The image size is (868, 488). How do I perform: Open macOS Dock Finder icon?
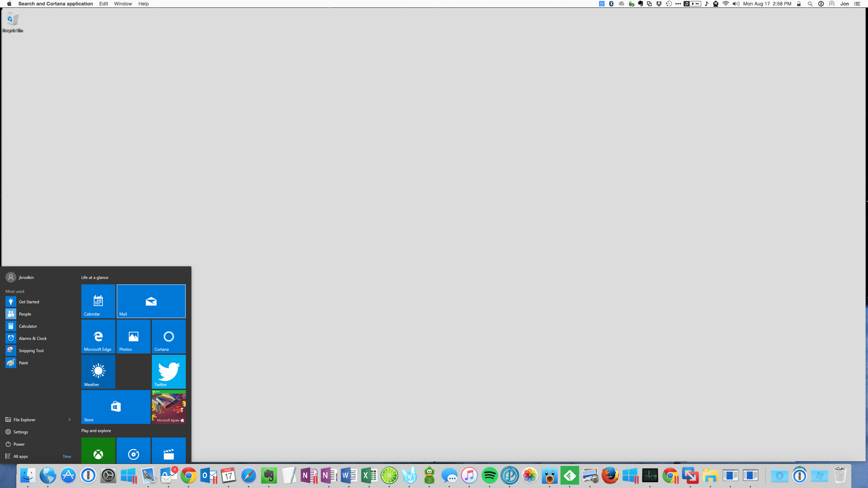[x=27, y=475]
